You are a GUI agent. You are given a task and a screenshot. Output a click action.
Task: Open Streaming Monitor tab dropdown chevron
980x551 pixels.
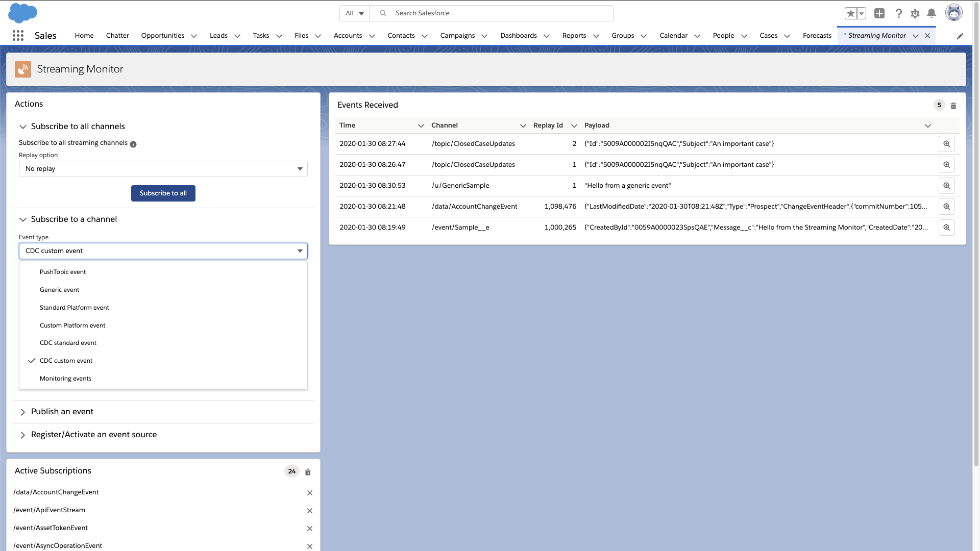916,36
